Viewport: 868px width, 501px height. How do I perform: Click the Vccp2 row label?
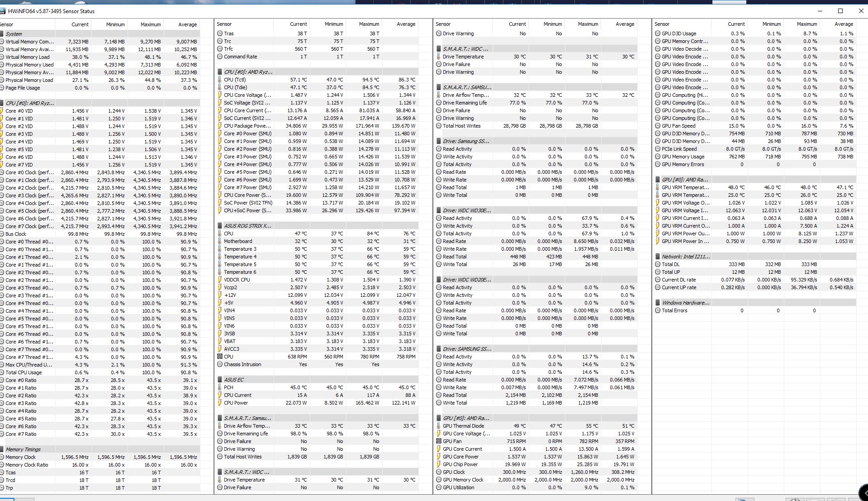(x=231, y=287)
